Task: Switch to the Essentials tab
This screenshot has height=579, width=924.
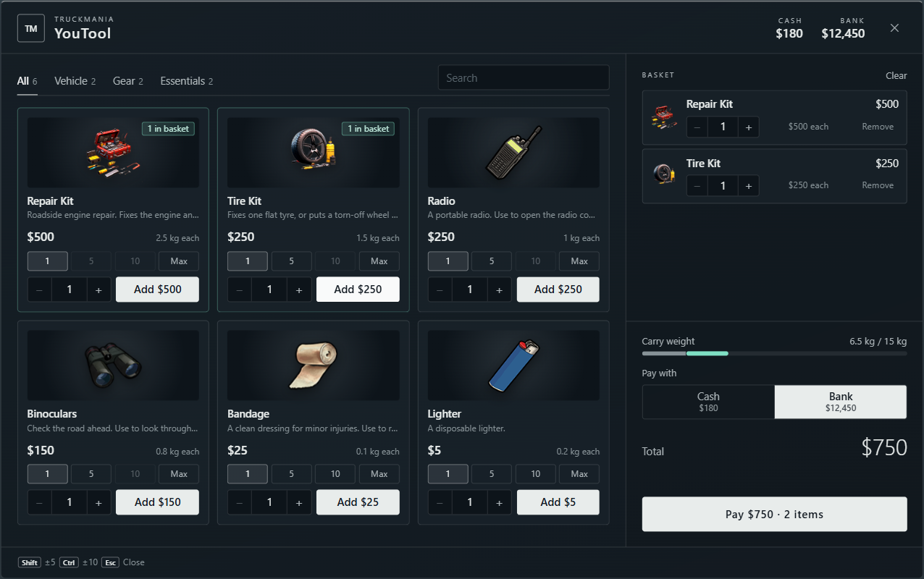Action: pyautogui.click(x=187, y=81)
